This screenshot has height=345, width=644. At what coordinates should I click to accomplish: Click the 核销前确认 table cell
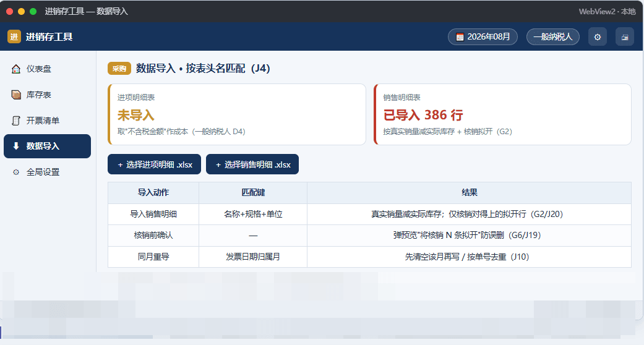coord(153,236)
